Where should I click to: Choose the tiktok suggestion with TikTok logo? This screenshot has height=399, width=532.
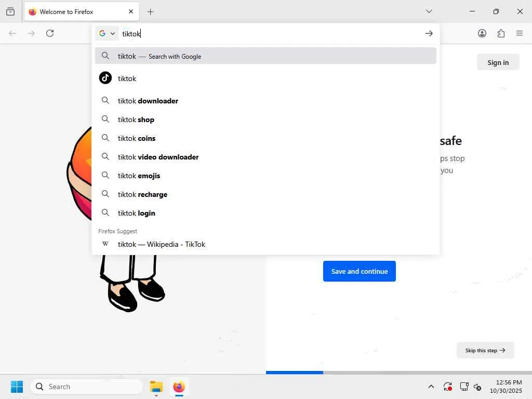click(265, 78)
